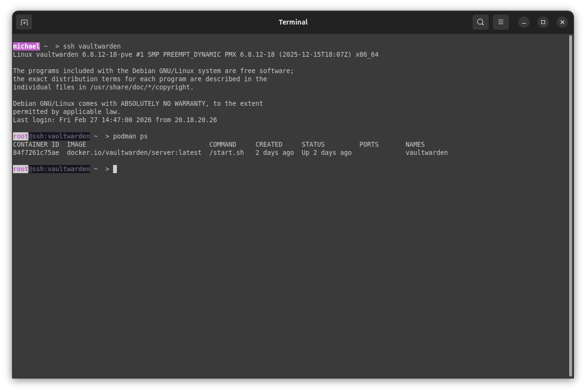The height and width of the screenshot is (392, 586).
Task: Open a new terminal tab
Action: [24, 22]
